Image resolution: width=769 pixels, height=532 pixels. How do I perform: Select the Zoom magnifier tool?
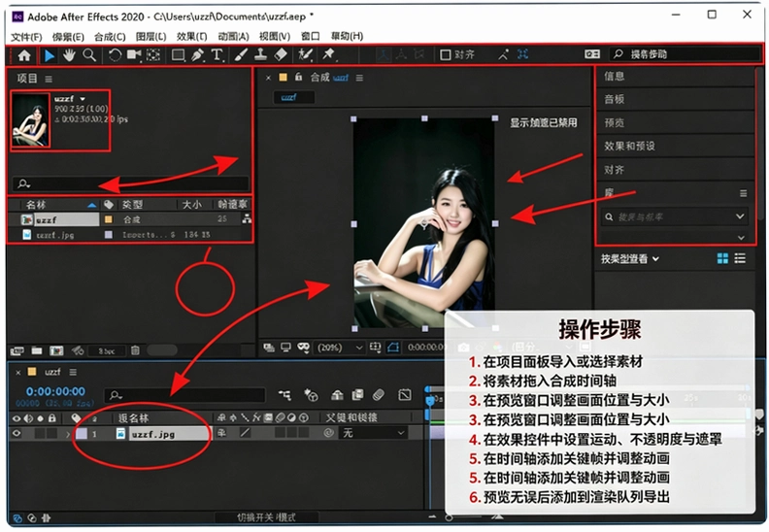(88, 55)
